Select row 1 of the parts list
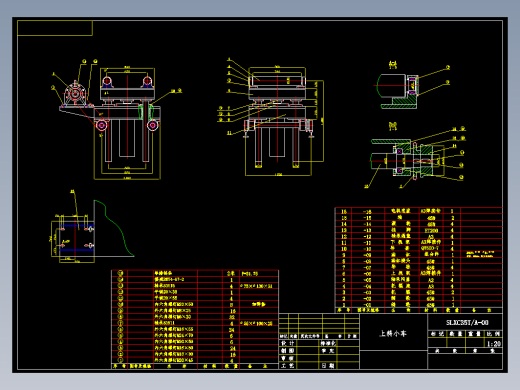 pyautogui.click(x=418, y=305)
